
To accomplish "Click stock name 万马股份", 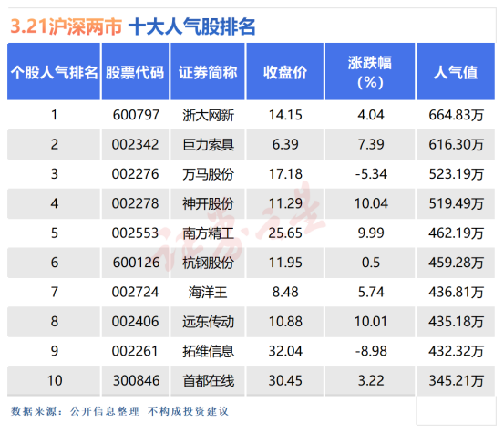I will click(209, 174).
